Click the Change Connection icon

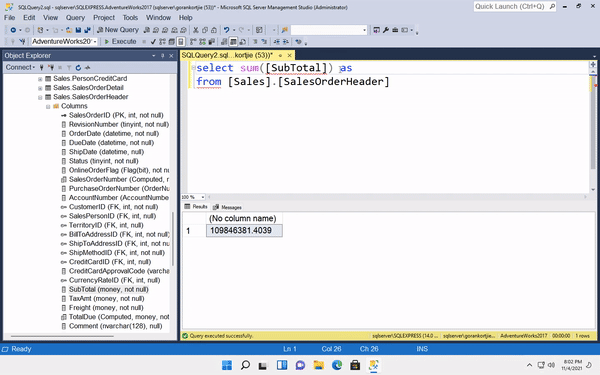(x=23, y=41)
